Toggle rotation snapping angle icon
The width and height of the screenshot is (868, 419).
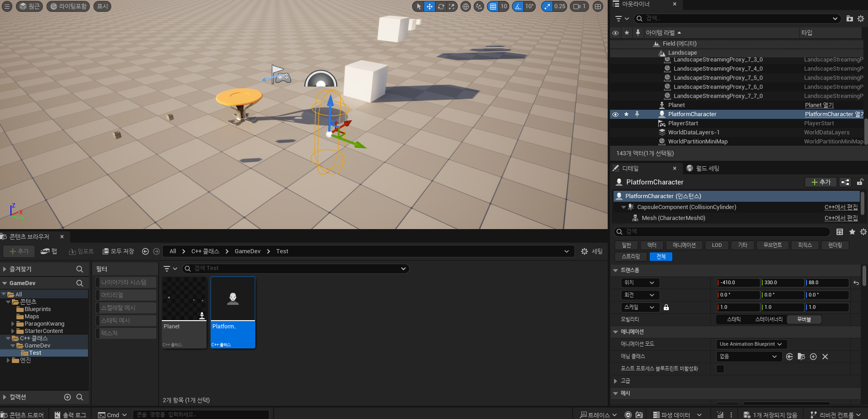click(518, 6)
